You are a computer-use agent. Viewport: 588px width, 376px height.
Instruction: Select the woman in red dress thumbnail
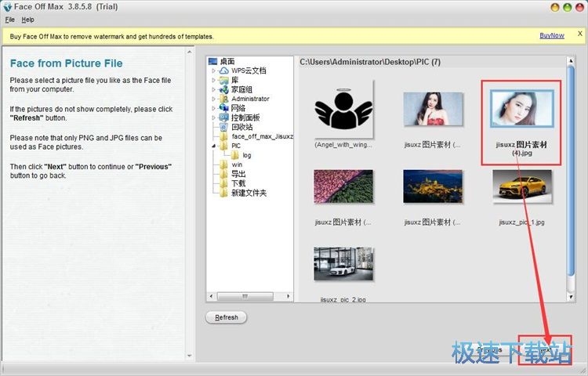click(x=433, y=109)
